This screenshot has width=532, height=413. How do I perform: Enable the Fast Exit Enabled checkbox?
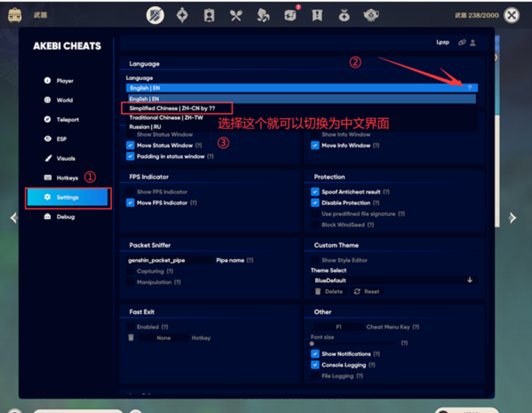point(130,326)
